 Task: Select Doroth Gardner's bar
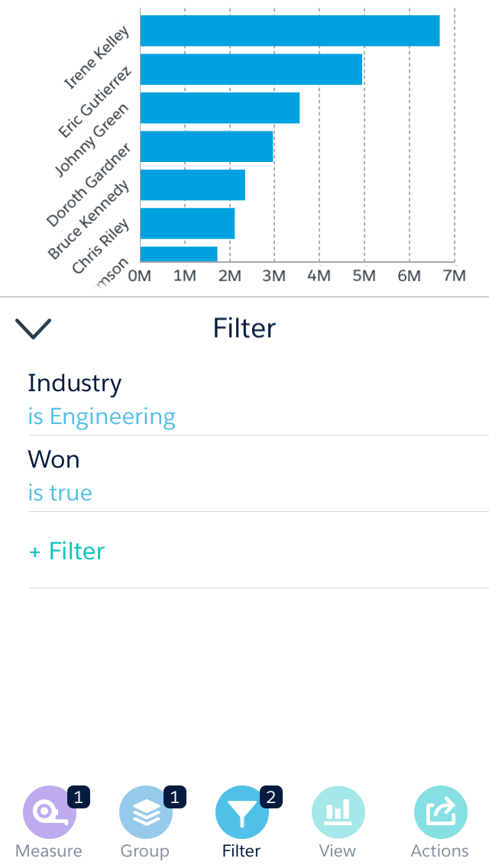(206, 146)
